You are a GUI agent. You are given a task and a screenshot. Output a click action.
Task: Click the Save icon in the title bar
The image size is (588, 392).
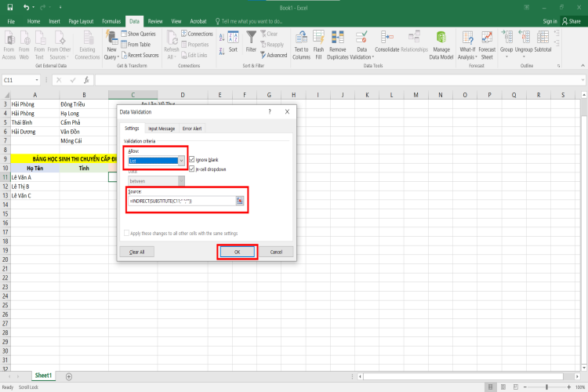pos(10,7)
